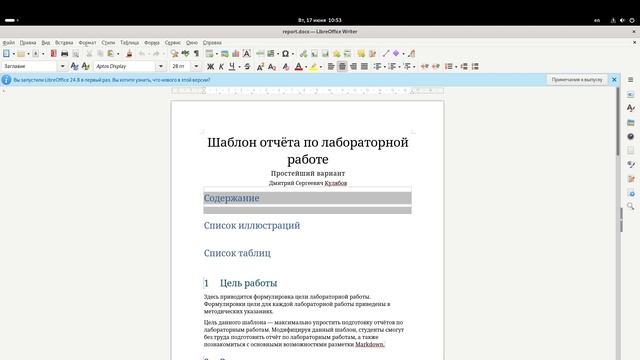The height and width of the screenshot is (360, 640).
Task: Open the Insert Table dropdown arrow
Action: coord(217,54)
